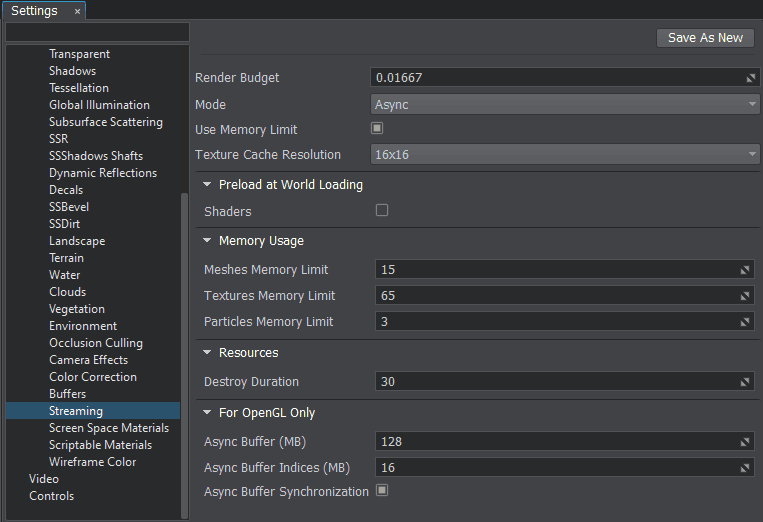Collapse the For OpenGL Only section
Image resolution: width=763 pixels, height=522 pixels.
point(207,413)
